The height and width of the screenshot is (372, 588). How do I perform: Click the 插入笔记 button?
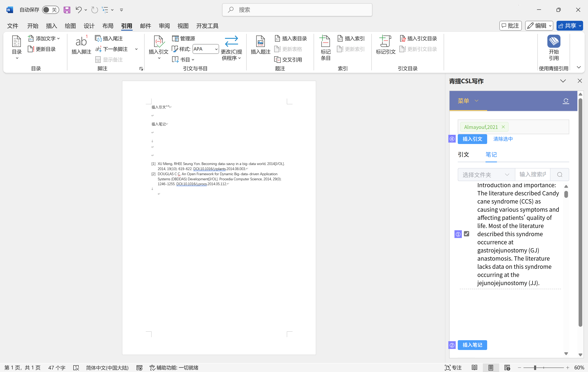tap(472, 345)
